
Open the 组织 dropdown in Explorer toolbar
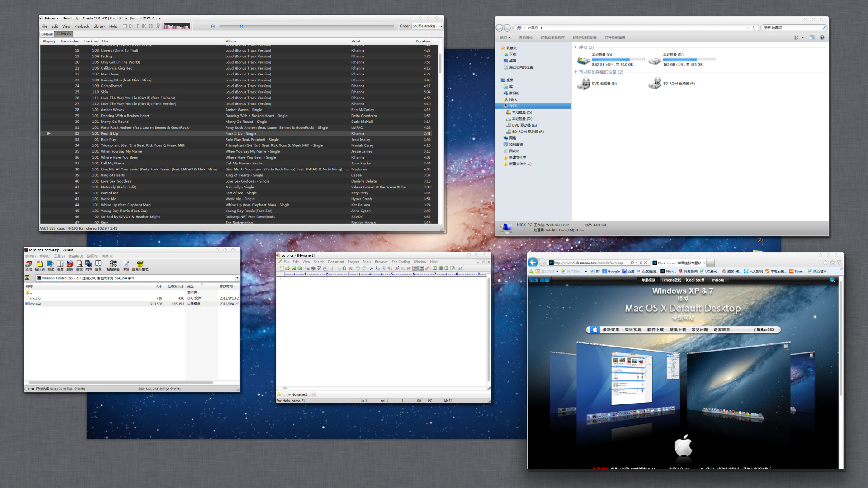click(505, 38)
